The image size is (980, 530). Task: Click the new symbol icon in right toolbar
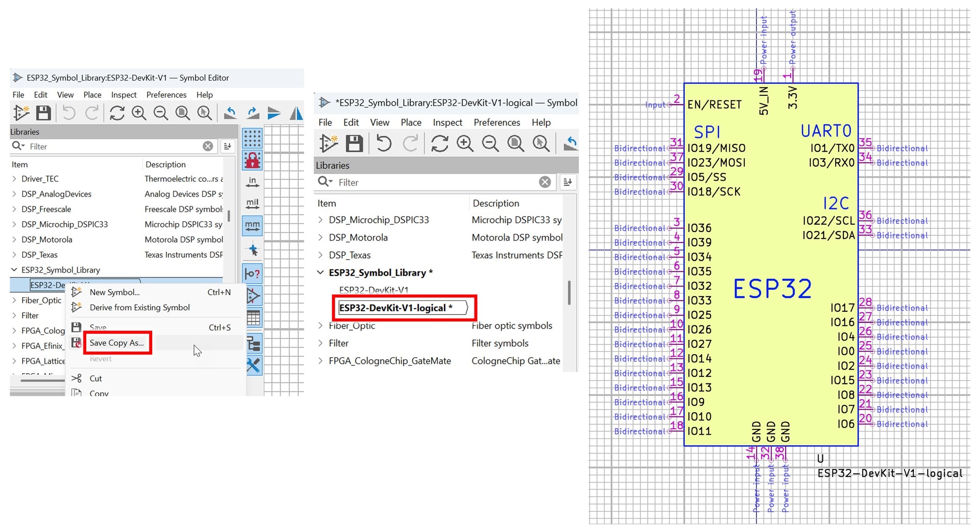(x=328, y=144)
